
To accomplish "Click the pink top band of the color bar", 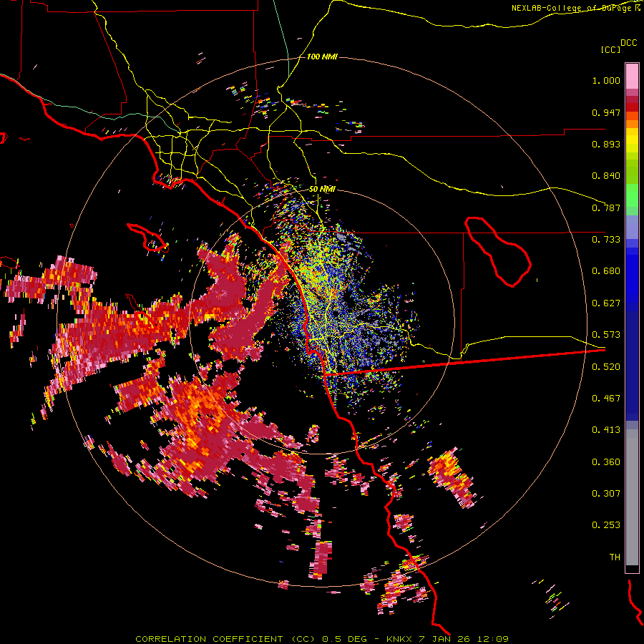I will pyautogui.click(x=632, y=76).
